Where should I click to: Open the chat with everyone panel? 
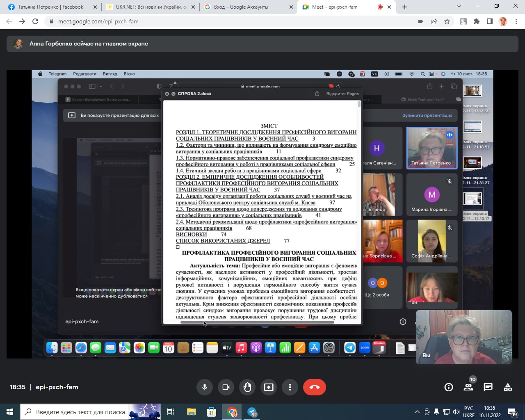tap(488, 387)
